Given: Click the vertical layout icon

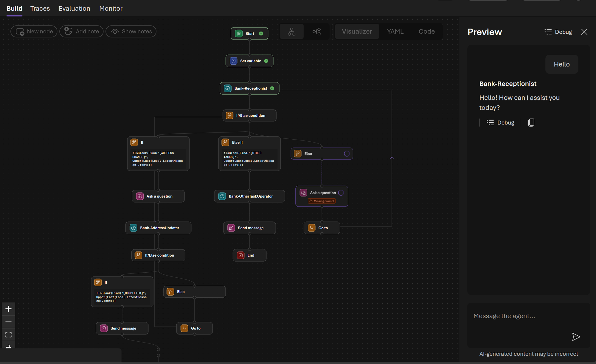Looking at the screenshot, I should (x=291, y=32).
